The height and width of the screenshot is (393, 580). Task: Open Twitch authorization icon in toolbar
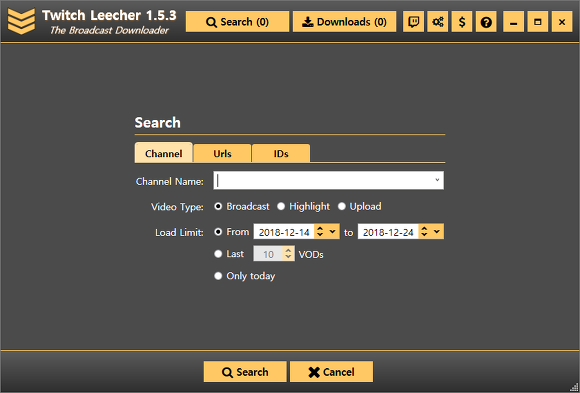pos(413,22)
